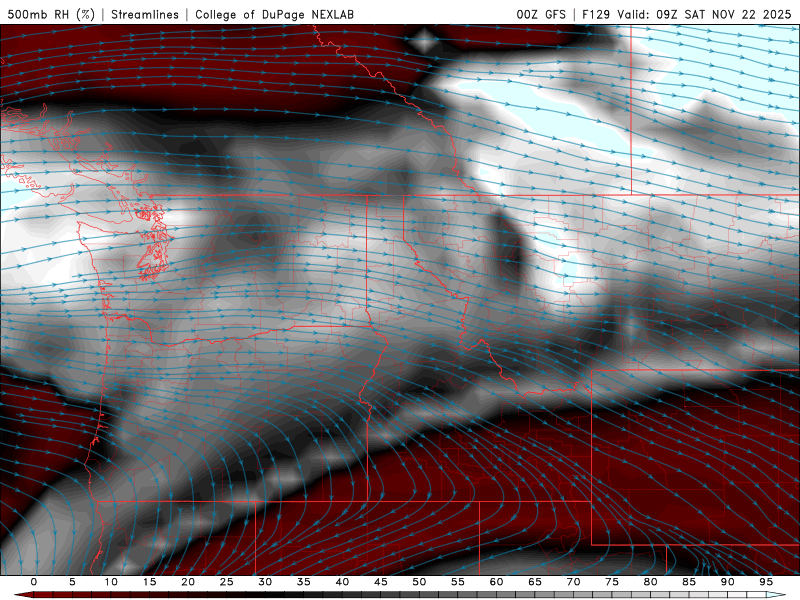
Task: Click the 'Streamlines' label in header
Action: pyautogui.click(x=145, y=14)
